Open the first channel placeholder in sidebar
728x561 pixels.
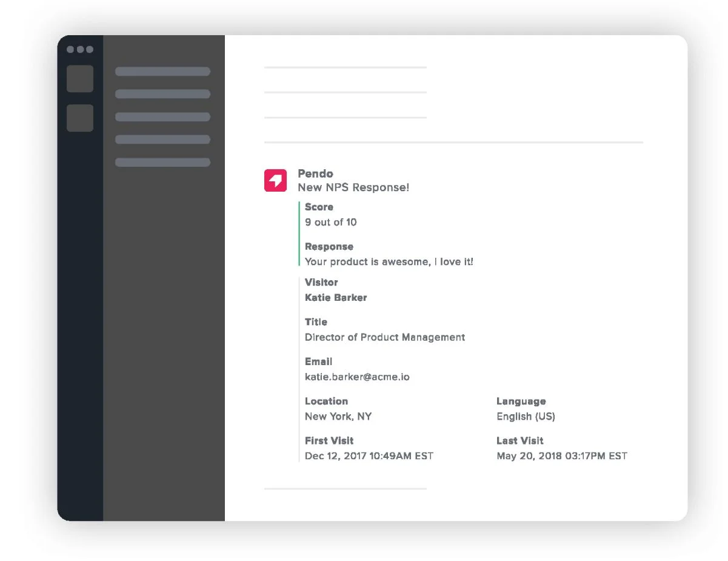coord(162,72)
